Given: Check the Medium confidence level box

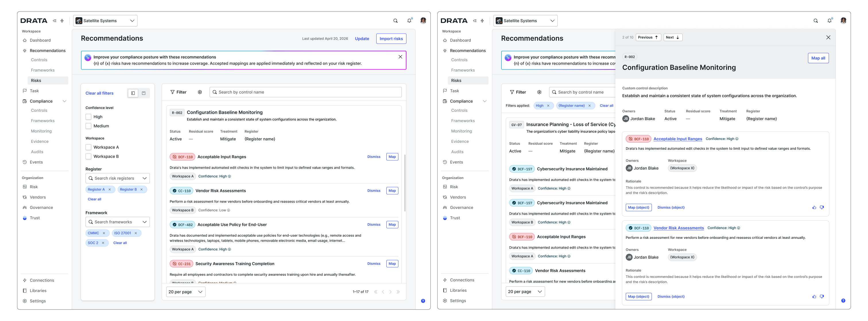Looking at the screenshot, I should [89, 126].
